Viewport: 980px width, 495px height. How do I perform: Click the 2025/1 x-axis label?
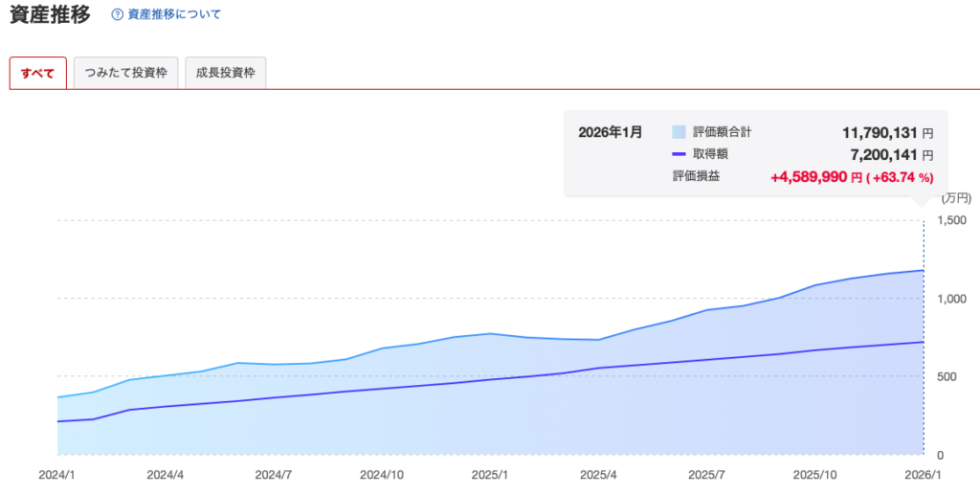click(x=490, y=474)
